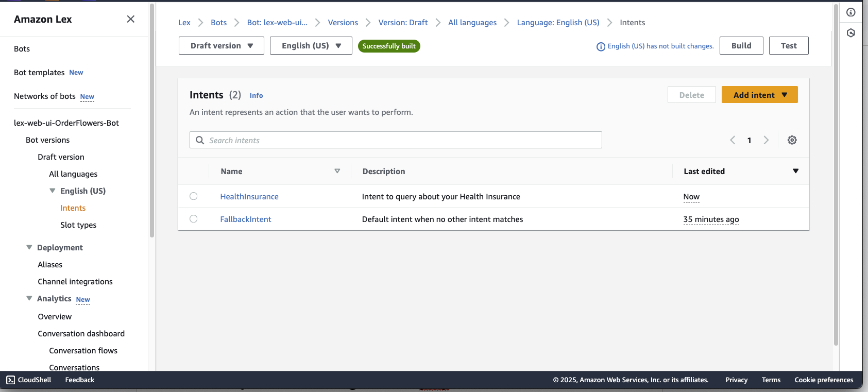Go to next intents page arrow
This screenshot has height=392, width=868.
766,140
